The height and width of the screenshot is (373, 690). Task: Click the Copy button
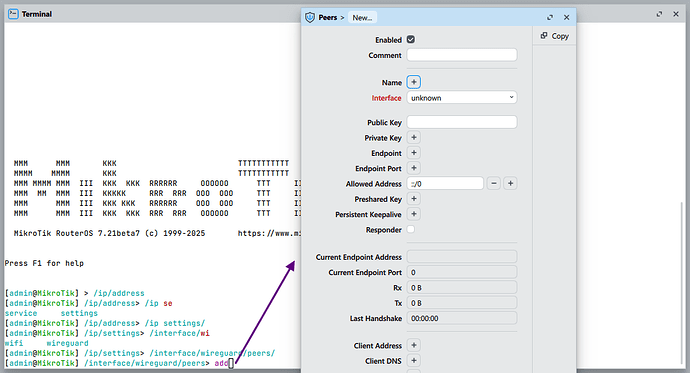(554, 36)
